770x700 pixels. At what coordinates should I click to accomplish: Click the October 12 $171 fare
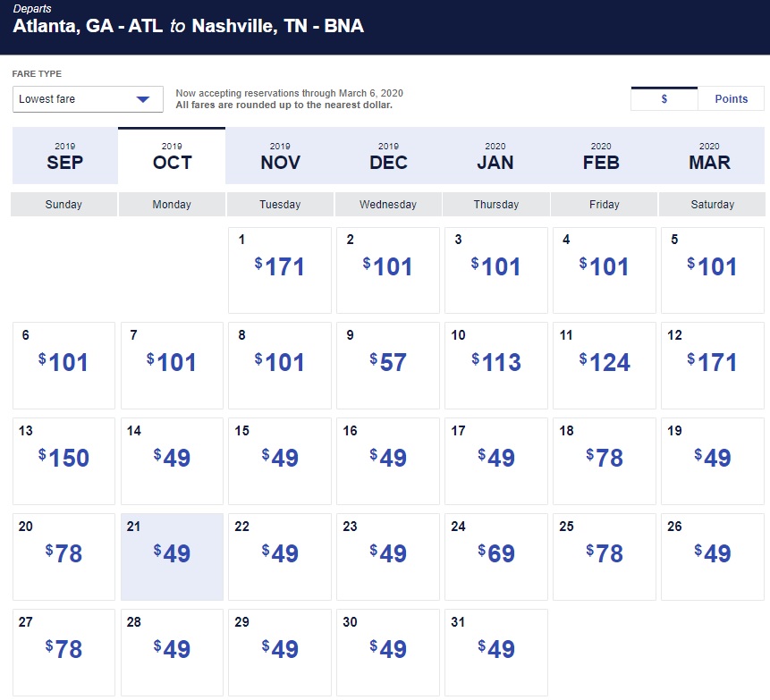coord(713,365)
